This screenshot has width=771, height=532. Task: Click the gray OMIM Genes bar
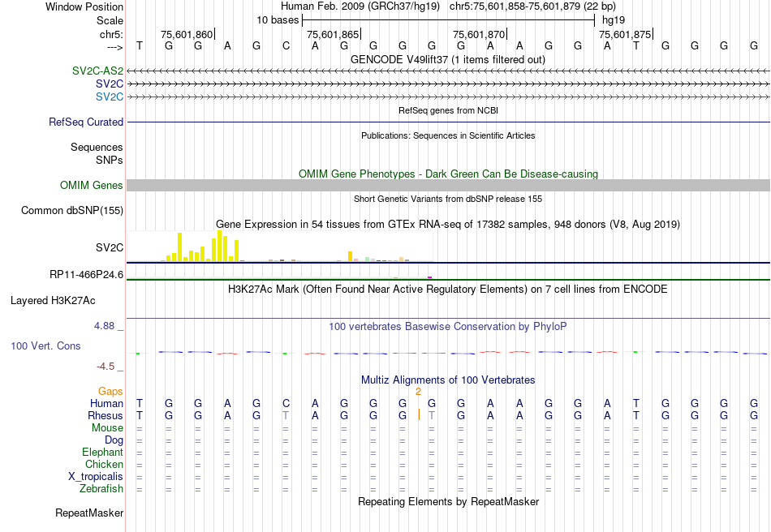(448, 185)
